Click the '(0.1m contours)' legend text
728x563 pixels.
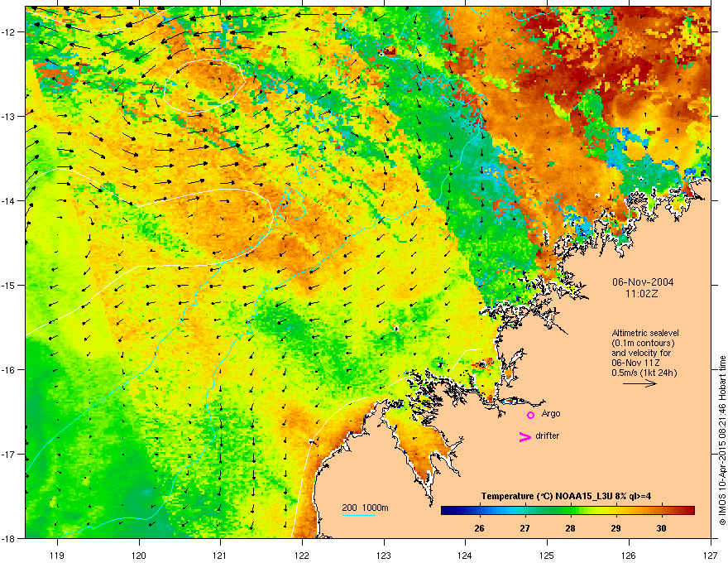click(643, 344)
